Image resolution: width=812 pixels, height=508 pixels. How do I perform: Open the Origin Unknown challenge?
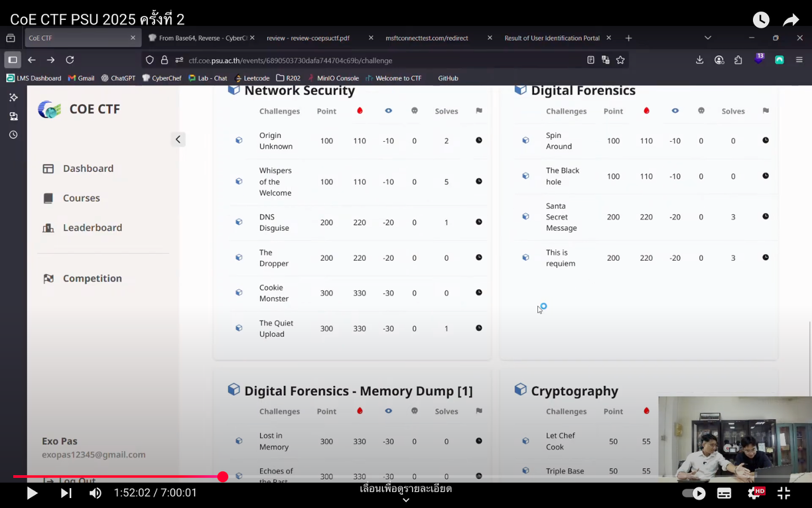275,141
